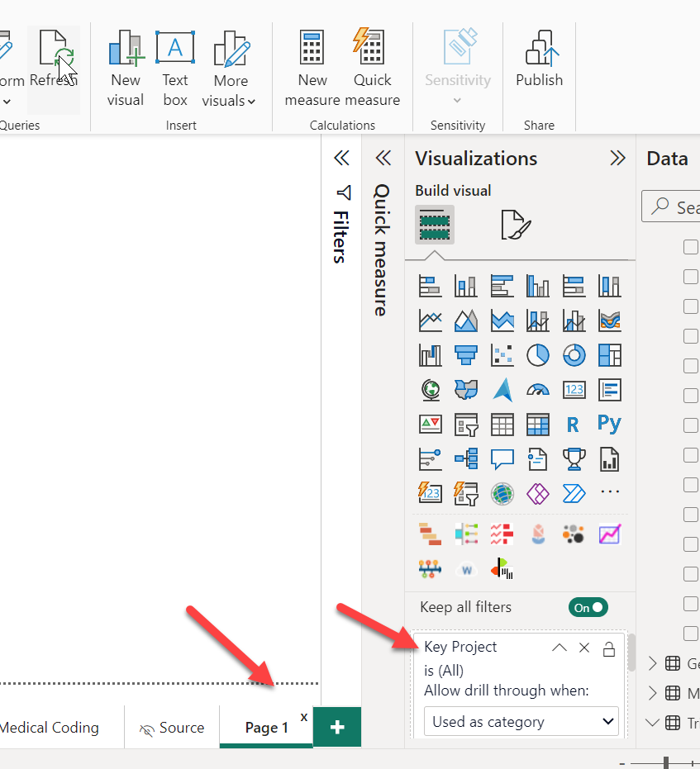Open the Used as category dropdown
The image size is (700, 769).
pyautogui.click(x=521, y=721)
